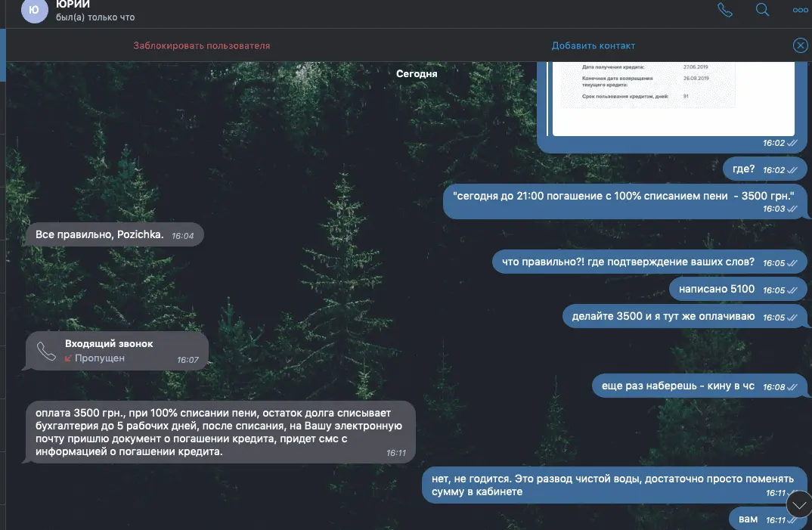Image resolution: width=812 pixels, height=530 pixels.
Task: Select the 'где?' message bubble
Action: click(x=764, y=169)
